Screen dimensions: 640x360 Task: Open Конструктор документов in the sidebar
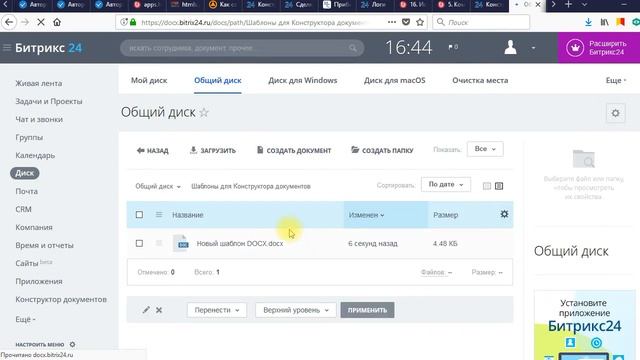pos(61,299)
